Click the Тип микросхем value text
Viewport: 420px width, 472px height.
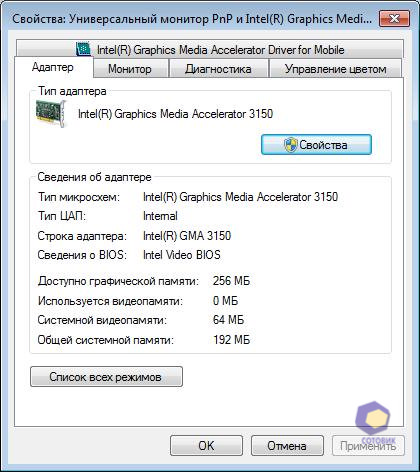(240, 197)
